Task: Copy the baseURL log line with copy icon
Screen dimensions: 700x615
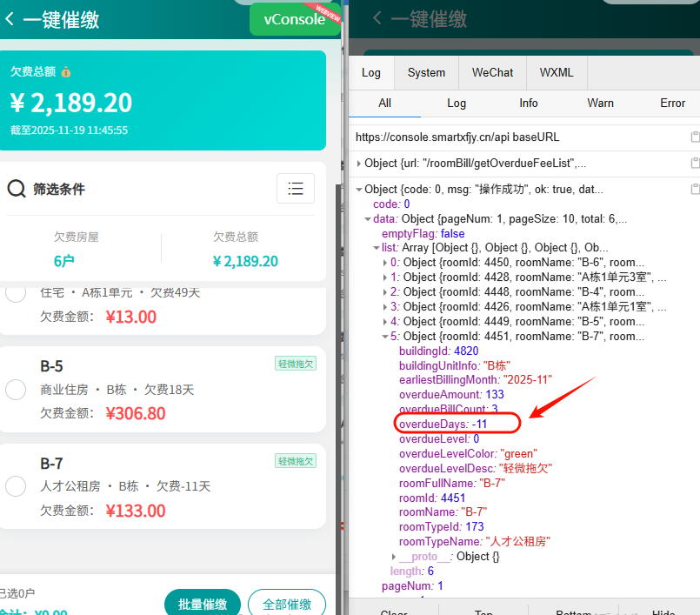Action: (x=694, y=137)
